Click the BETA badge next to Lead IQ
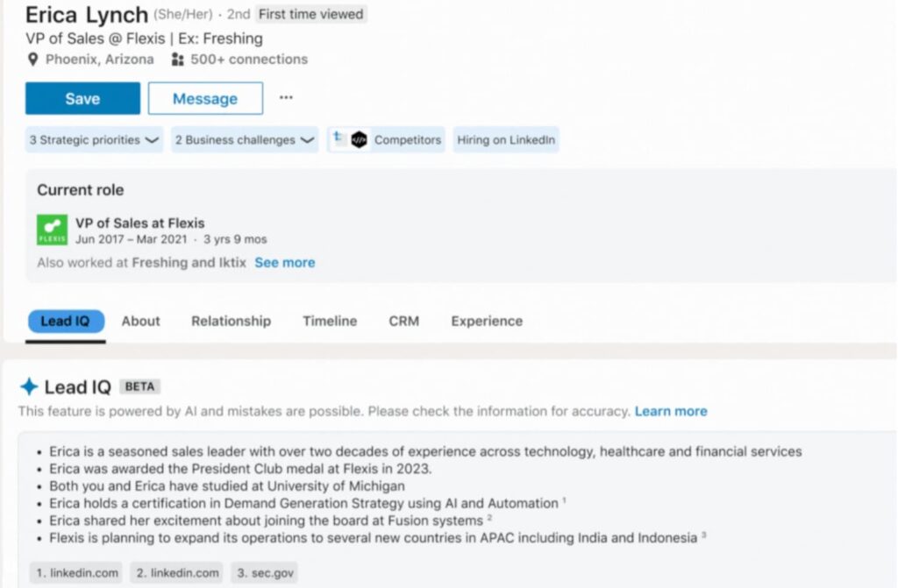The image size is (898, 588). [x=139, y=386]
